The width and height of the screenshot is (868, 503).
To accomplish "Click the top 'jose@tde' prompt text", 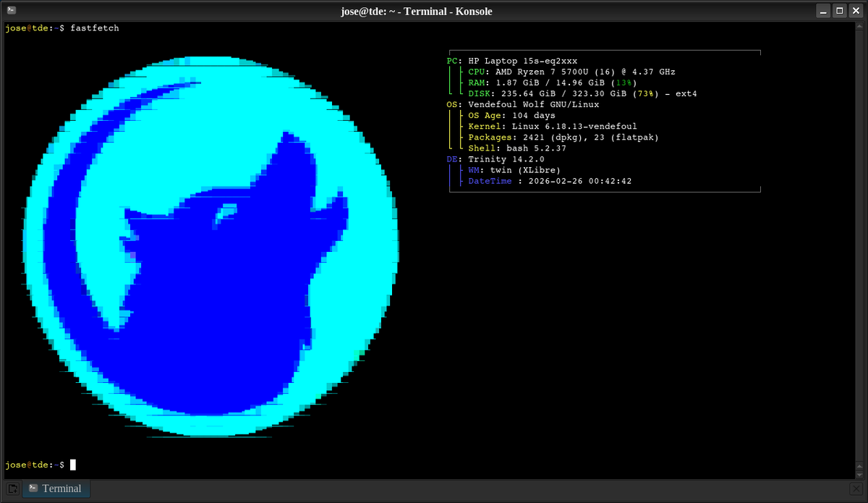I will [x=27, y=28].
